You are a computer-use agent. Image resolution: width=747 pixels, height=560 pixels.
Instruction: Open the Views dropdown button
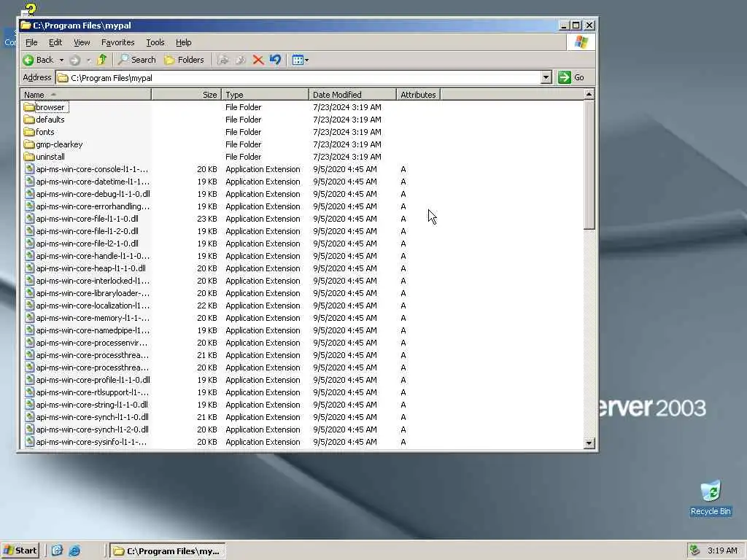[300, 60]
